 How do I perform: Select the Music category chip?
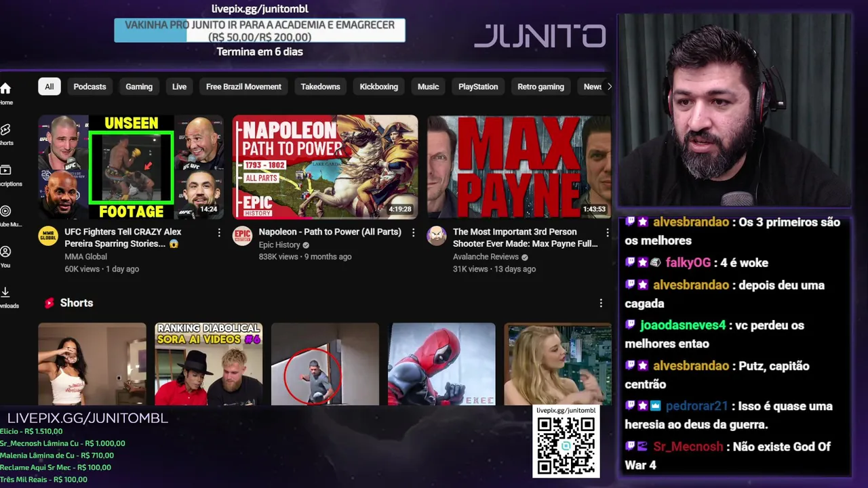pyautogui.click(x=428, y=87)
